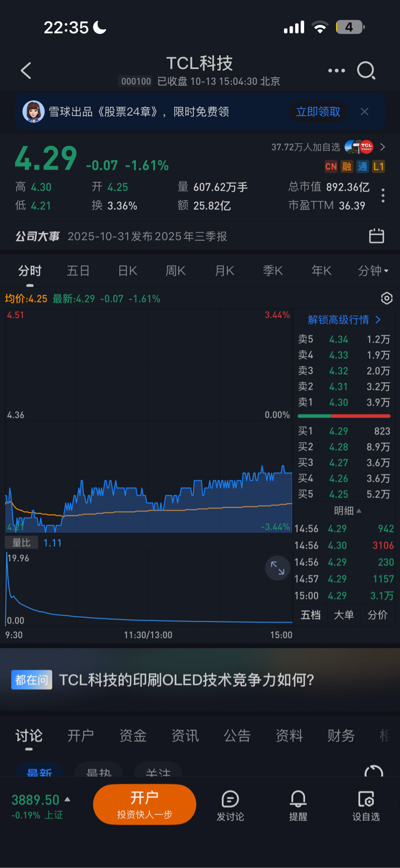Switch to 年K chart tab
Image resolution: width=400 pixels, height=868 pixels.
321,271
